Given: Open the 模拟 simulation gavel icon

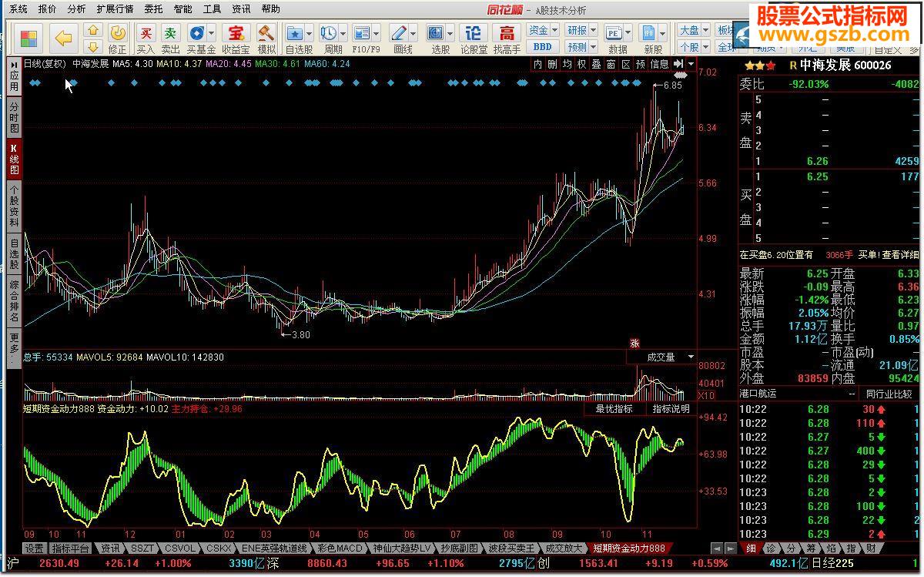Looking at the screenshot, I should point(266,39).
